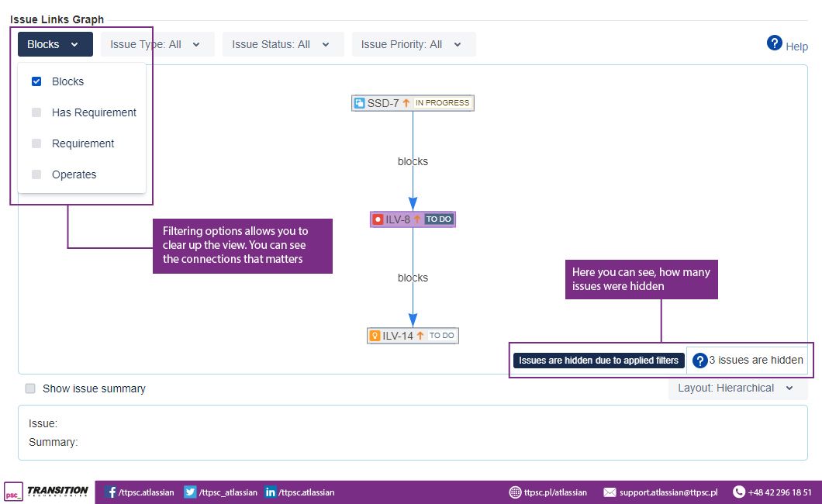The height and width of the screenshot is (504, 822).
Task: Open the Issue Priority: All filter
Action: click(413, 44)
